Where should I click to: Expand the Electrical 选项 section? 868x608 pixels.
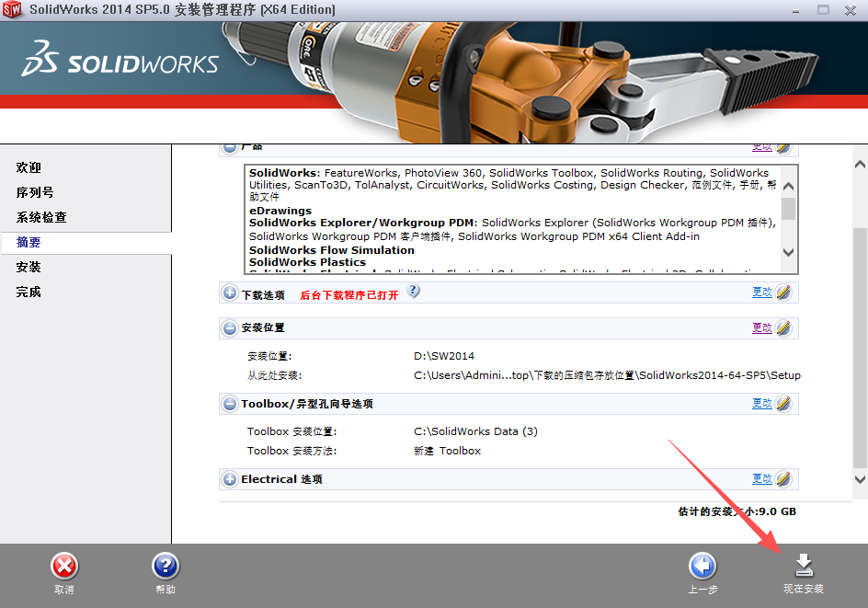[229, 478]
